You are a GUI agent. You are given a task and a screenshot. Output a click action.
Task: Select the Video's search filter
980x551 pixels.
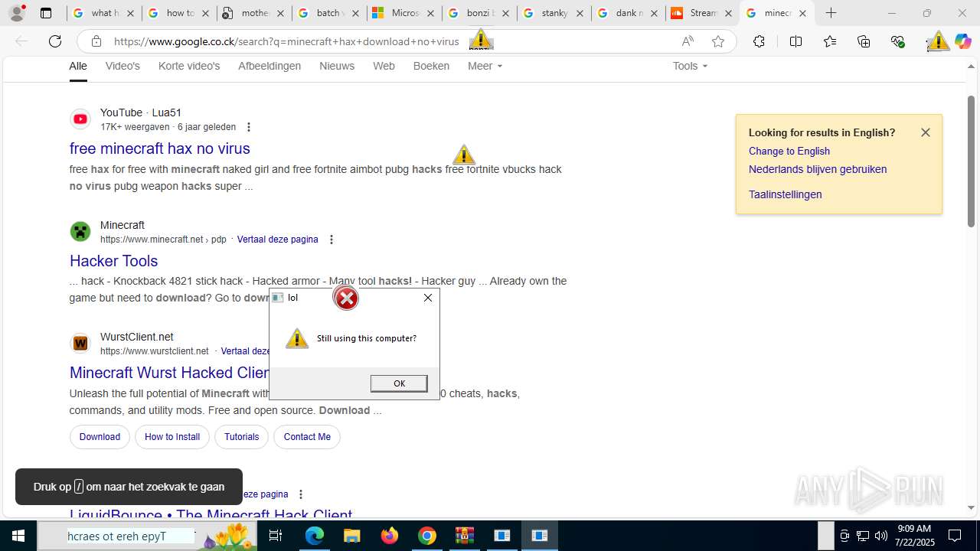tap(122, 66)
